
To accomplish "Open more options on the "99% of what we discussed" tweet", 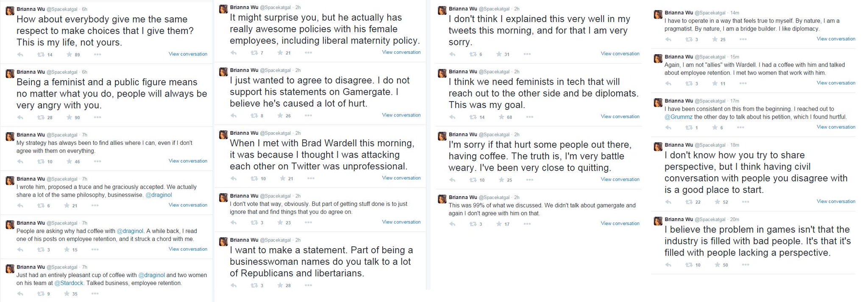I will pyautogui.click(x=527, y=224).
